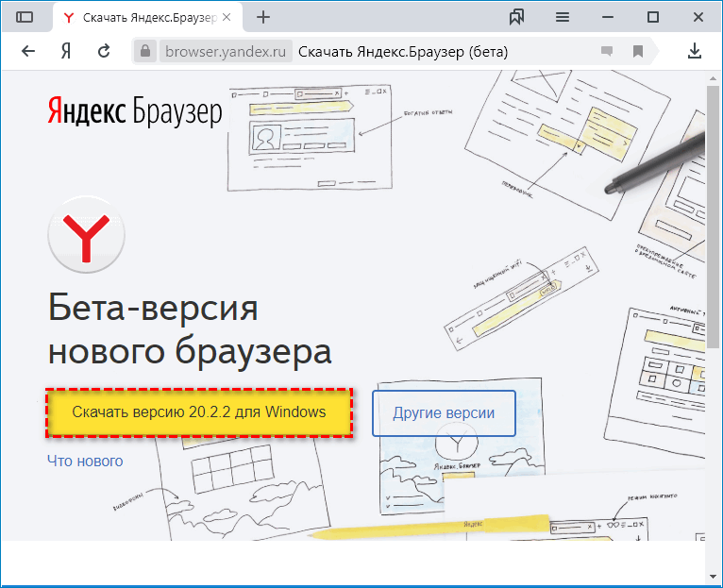Image resolution: width=723 pixels, height=588 pixels.
Task: Close the Скачать Яндекс.Браузер tab
Action: [227, 18]
